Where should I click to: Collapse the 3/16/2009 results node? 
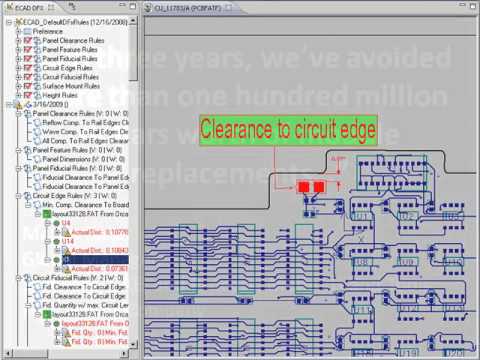pyautogui.click(x=9, y=104)
